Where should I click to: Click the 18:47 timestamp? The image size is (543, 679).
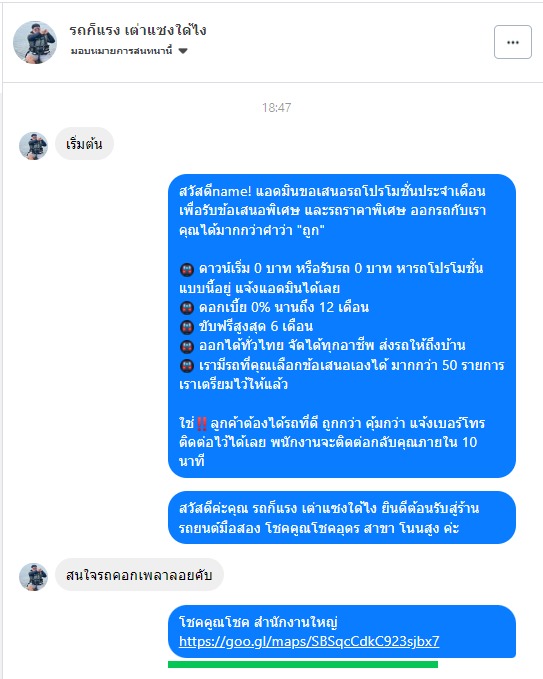(276, 107)
